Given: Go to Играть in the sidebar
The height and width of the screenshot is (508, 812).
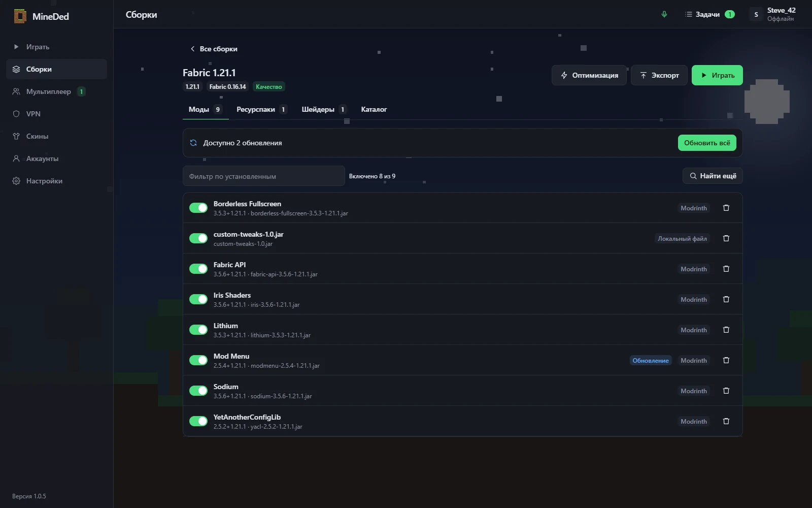Looking at the screenshot, I should 56,47.
